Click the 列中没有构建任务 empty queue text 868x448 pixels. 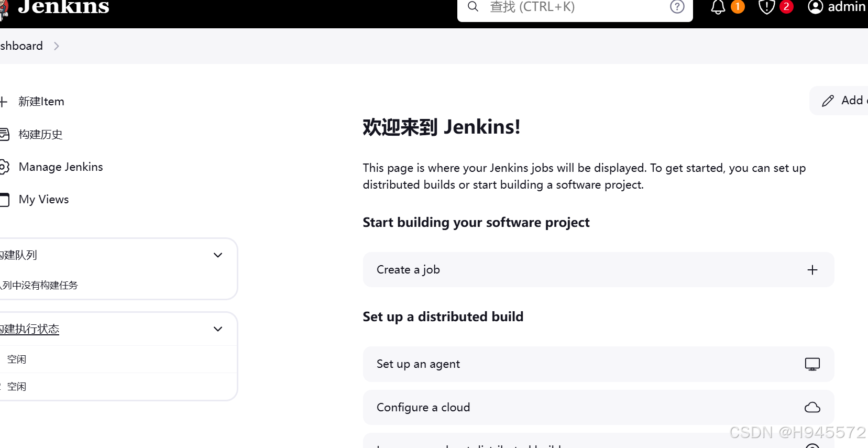click(39, 286)
